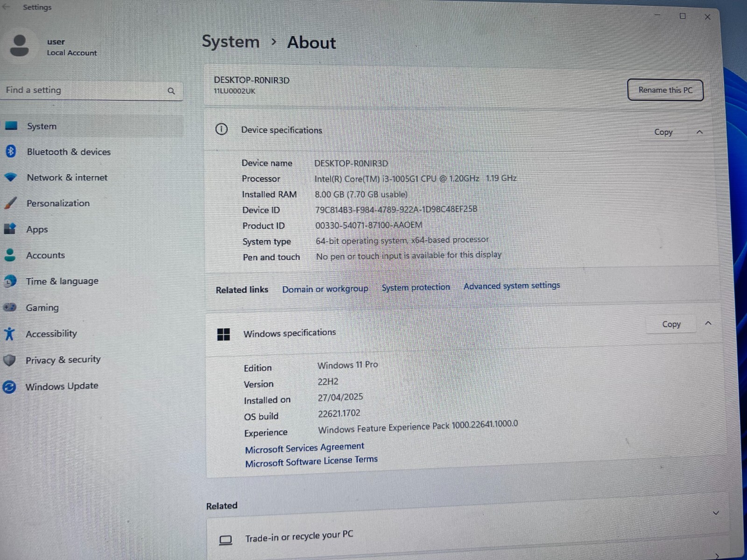
Task: Click the Time & language globe icon
Action: click(10, 281)
